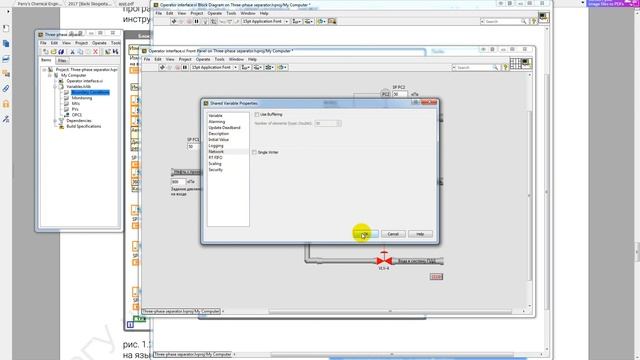Screen dimensions: 640x360
Task: Open Application Font dropdown in Front Panel
Action: (x=215, y=67)
